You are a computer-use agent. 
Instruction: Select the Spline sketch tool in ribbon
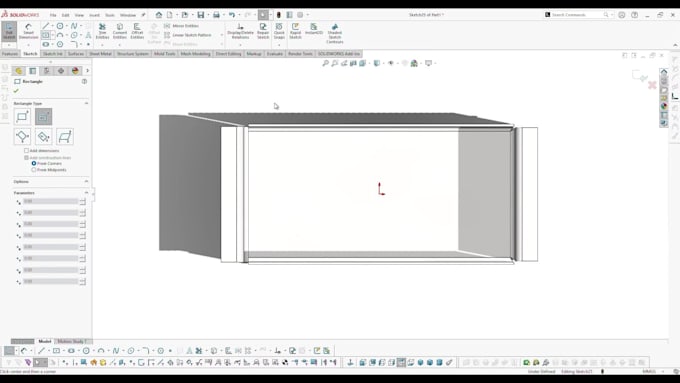click(74, 26)
